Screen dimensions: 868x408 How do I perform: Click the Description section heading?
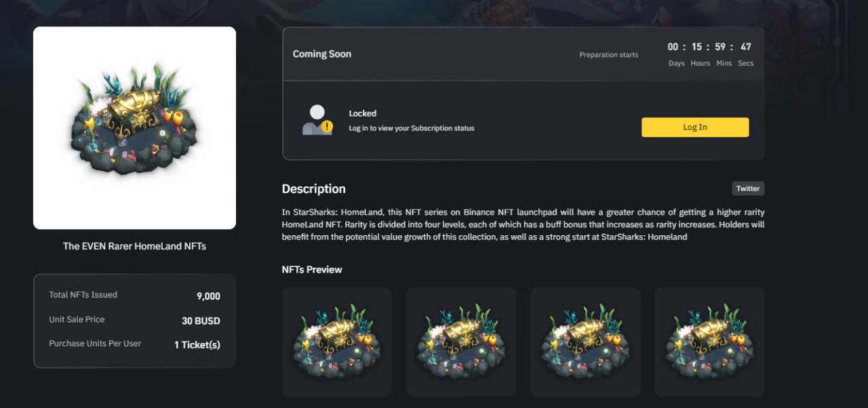pos(314,189)
